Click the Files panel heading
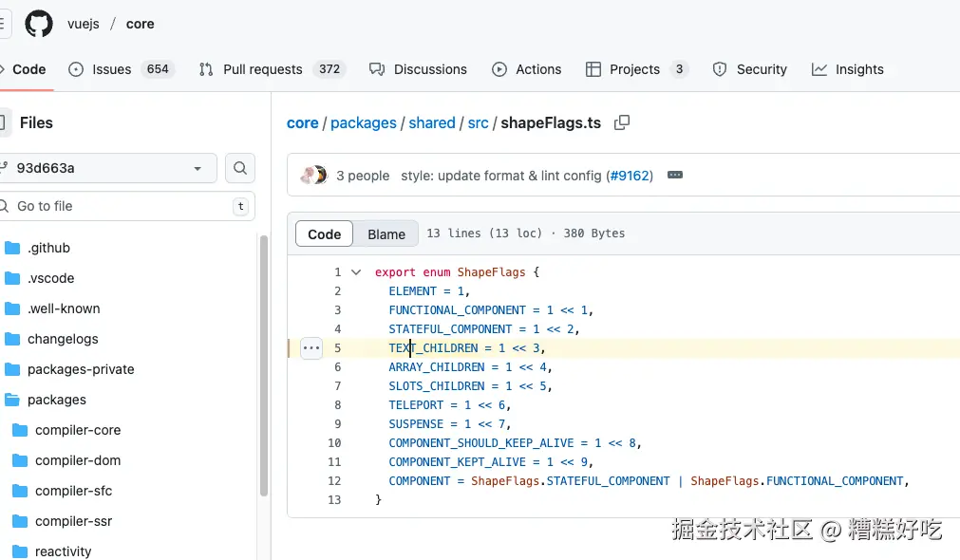The width and height of the screenshot is (960, 560). 36,122
